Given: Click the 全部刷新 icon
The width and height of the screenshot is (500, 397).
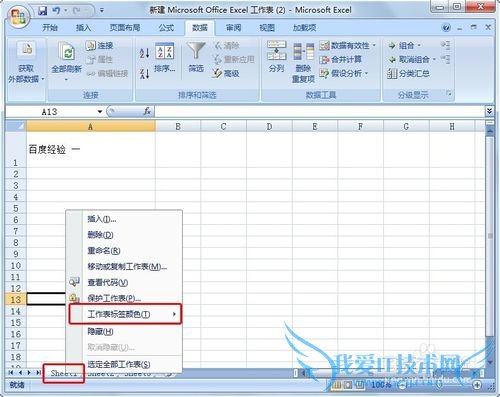Looking at the screenshot, I should 67,52.
